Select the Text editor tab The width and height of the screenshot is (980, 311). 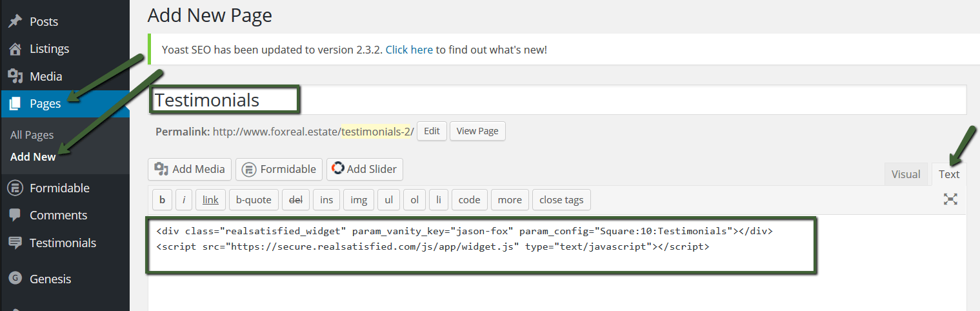[949, 174]
